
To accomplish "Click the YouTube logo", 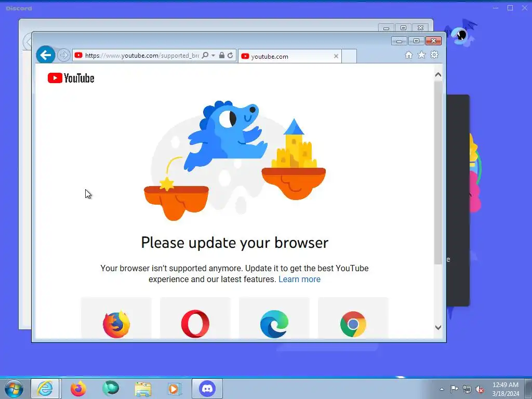I will [x=71, y=78].
